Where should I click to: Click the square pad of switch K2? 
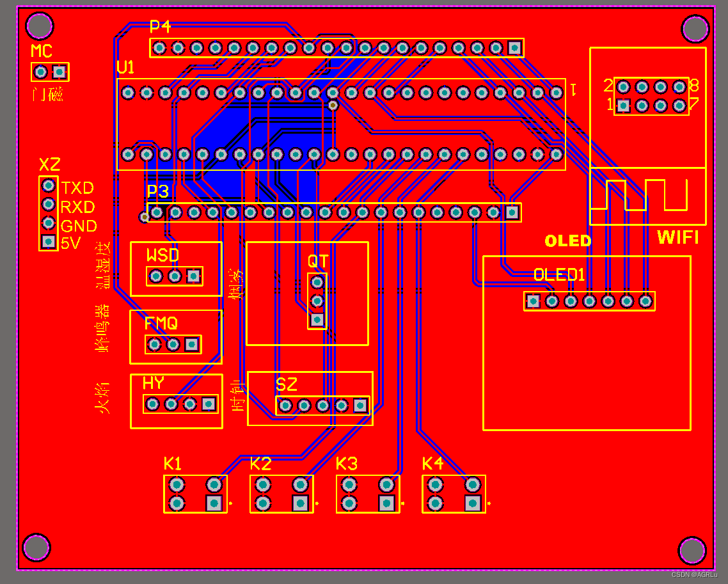301,503
